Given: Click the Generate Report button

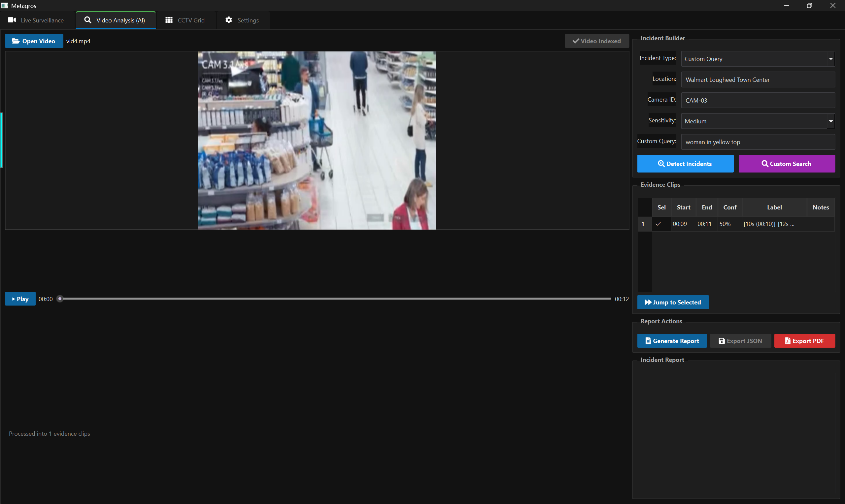Looking at the screenshot, I should click(672, 341).
